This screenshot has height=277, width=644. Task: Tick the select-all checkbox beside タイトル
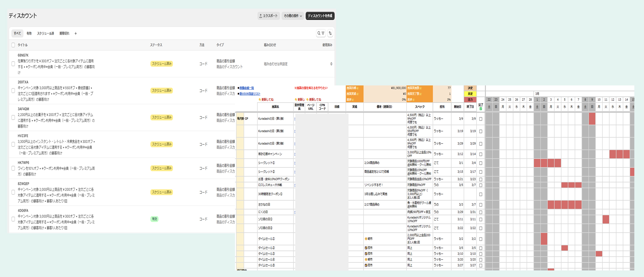(x=13, y=45)
